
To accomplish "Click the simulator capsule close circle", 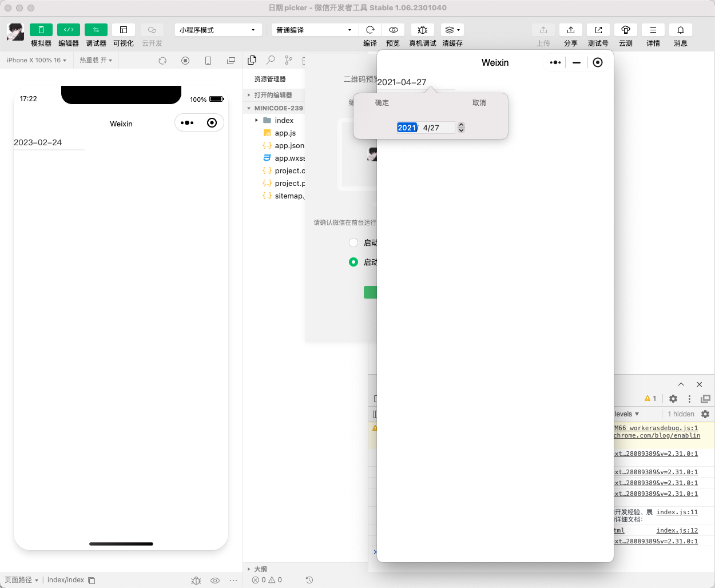I will point(212,122).
